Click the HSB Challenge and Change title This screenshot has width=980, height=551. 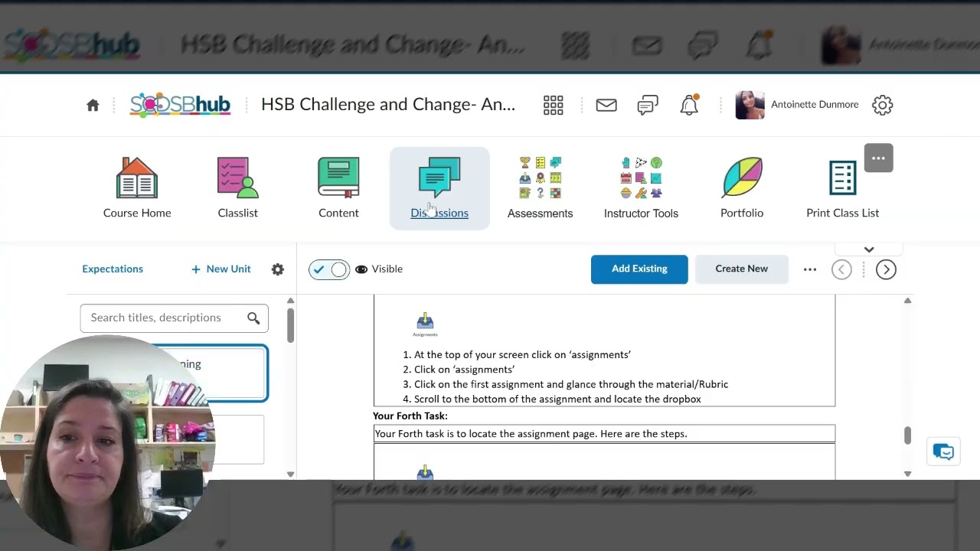(x=388, y=105)
